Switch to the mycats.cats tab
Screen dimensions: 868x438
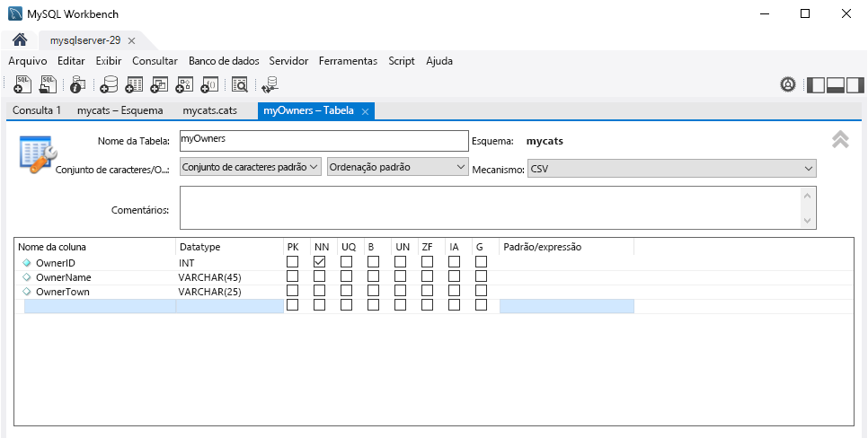(x=209, y=110)
